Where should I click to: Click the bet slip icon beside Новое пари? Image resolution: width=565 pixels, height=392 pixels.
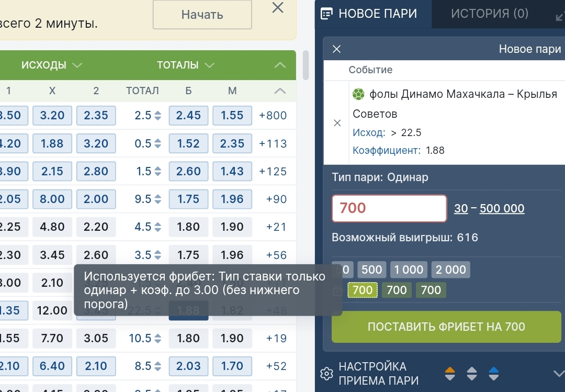326,14
